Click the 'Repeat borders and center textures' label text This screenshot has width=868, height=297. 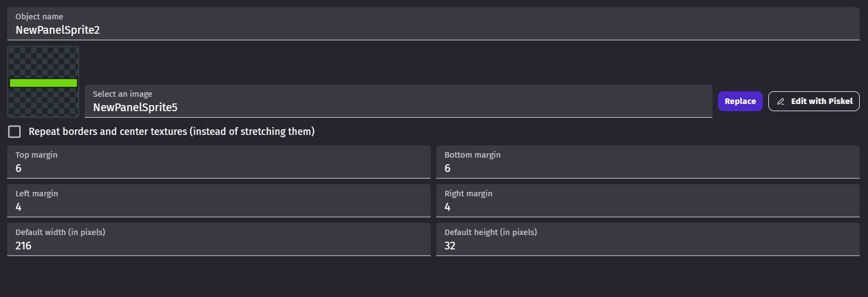point(172,132)
